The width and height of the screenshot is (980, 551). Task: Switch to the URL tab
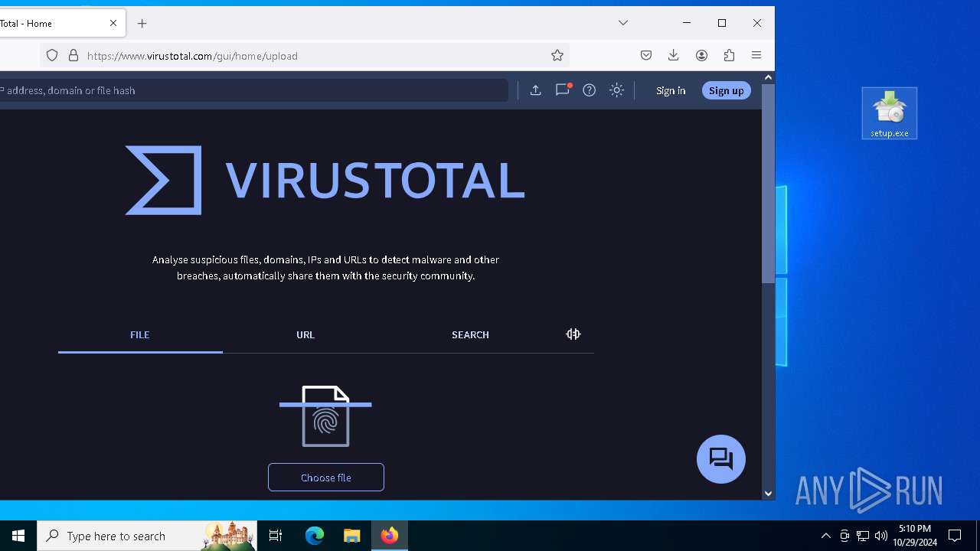click(x=305, y=335)
